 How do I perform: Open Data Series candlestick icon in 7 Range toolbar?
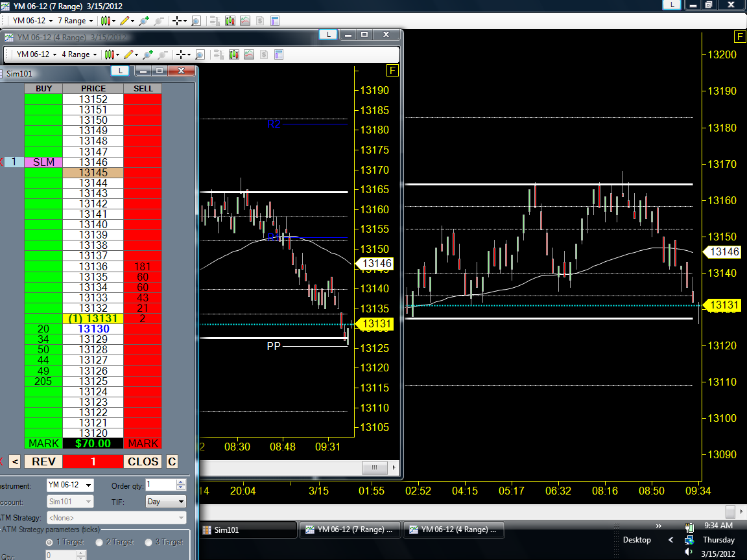point(230,21)
